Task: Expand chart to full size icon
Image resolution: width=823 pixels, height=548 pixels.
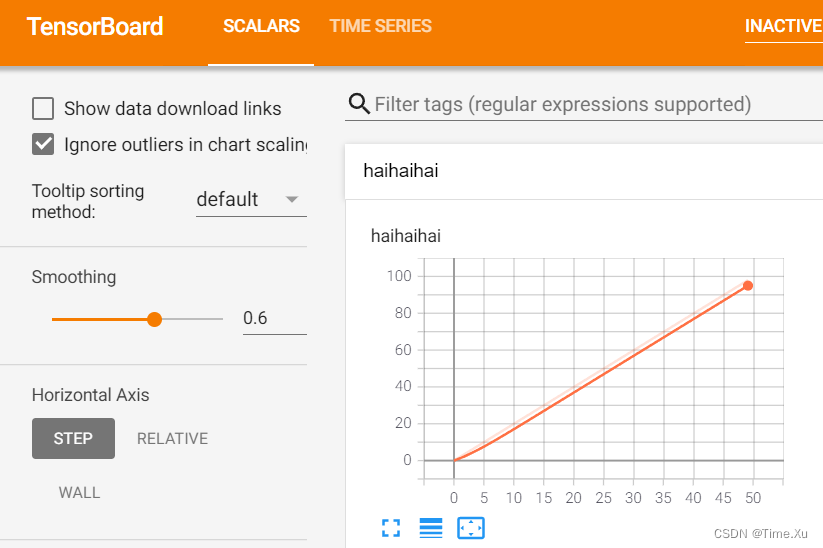Action: click(x=391, y=528)
